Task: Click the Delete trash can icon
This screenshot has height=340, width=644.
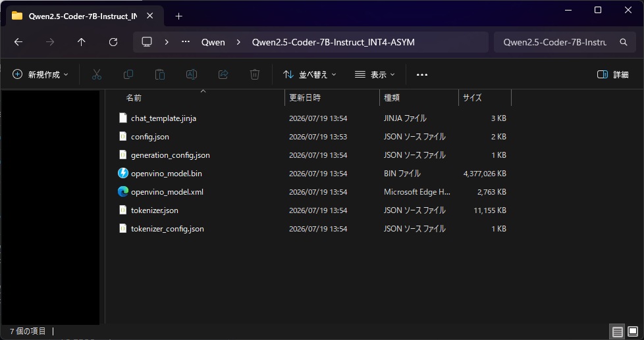Action: click(255, 74)
